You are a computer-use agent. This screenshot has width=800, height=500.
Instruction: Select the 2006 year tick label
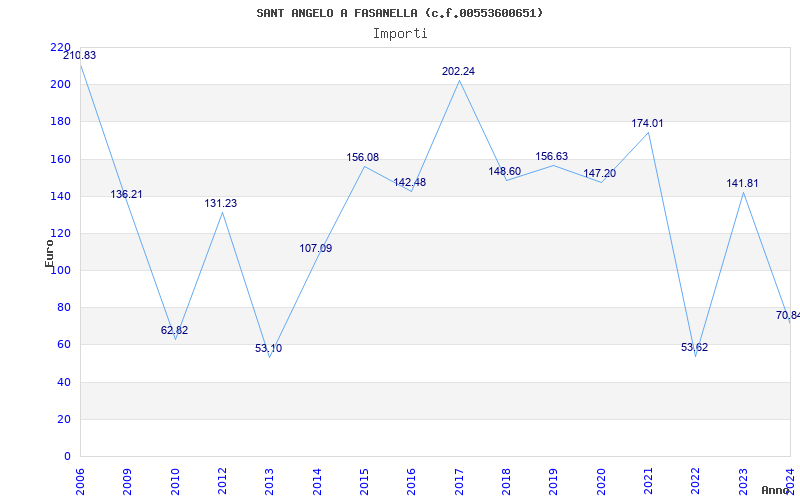pyautogui.click(x=80, y=482)
